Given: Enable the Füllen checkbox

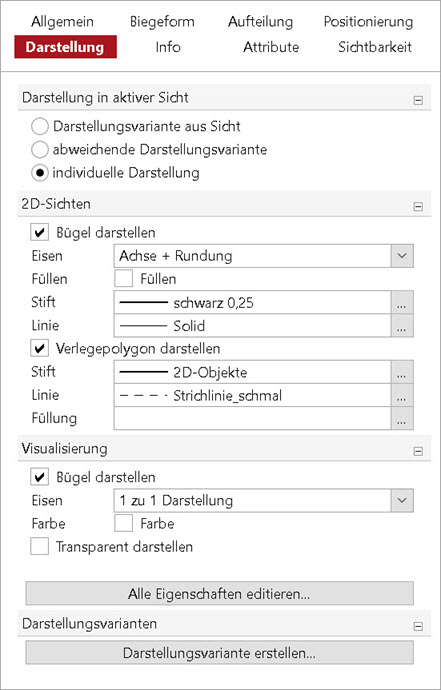Looking at the screenshot, I should 123,279.
